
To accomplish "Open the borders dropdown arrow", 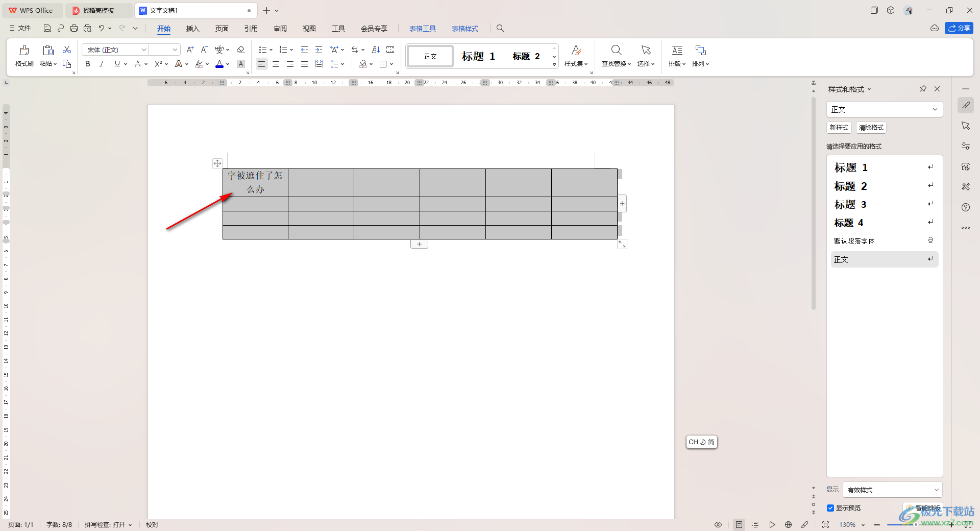I will click(391, 64).
